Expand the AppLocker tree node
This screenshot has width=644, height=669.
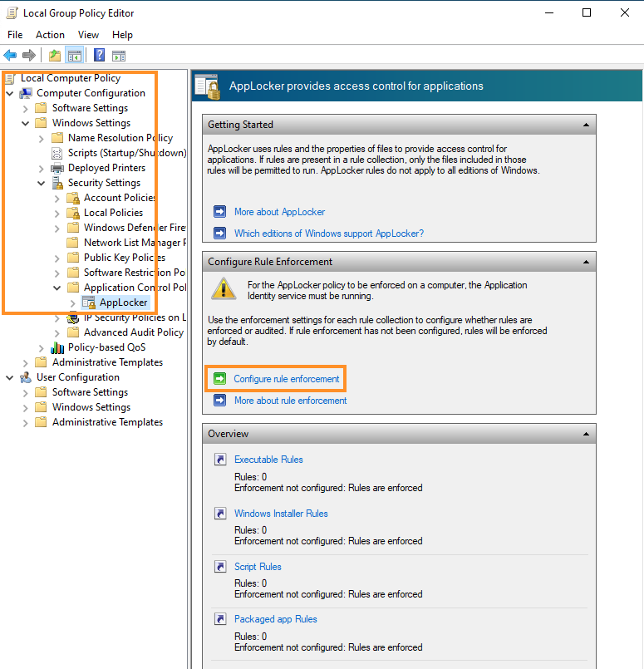pyautogui.click(x=73, y=303)
